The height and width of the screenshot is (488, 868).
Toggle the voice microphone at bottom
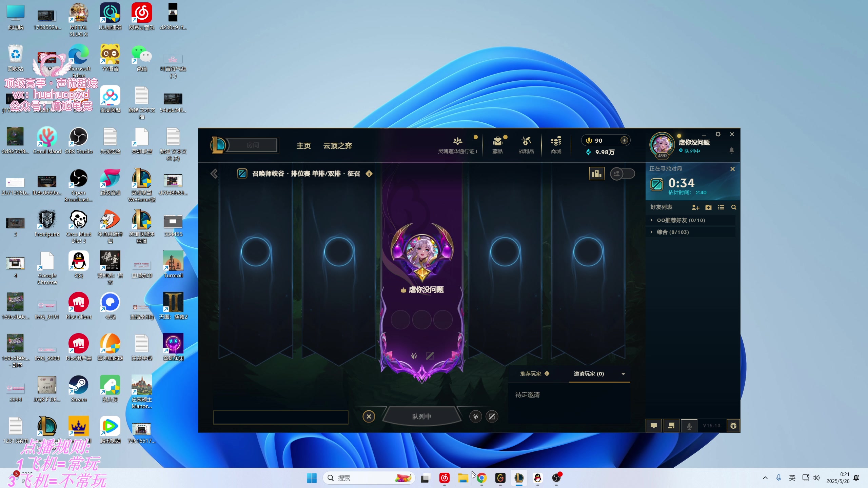tap(689, 426)
